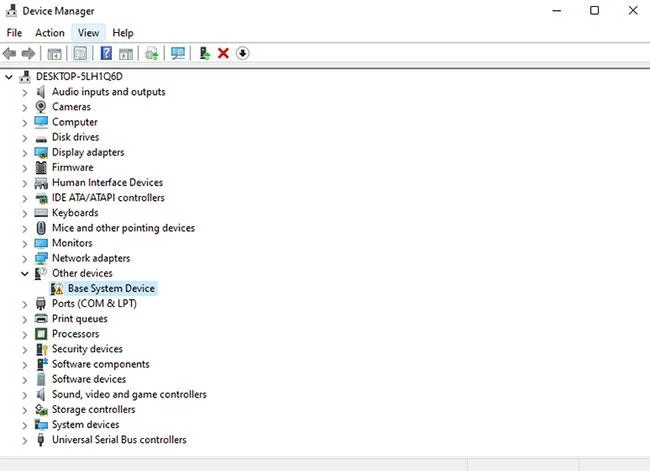Expand Sound, video and game controllers
The width and height of the screenshot is (650, 471).
[24, 395]
